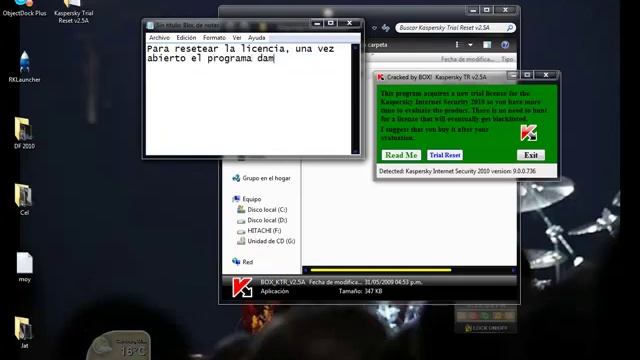Open the DF 2010 desktop folder
The image size is (640, 360).
pos(24,133)
